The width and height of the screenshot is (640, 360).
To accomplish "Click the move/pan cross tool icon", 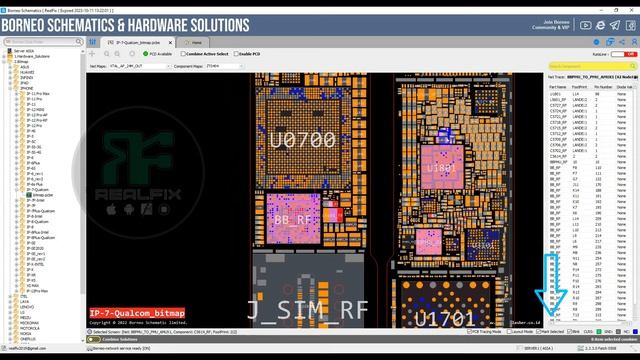I will pos(92,53).
